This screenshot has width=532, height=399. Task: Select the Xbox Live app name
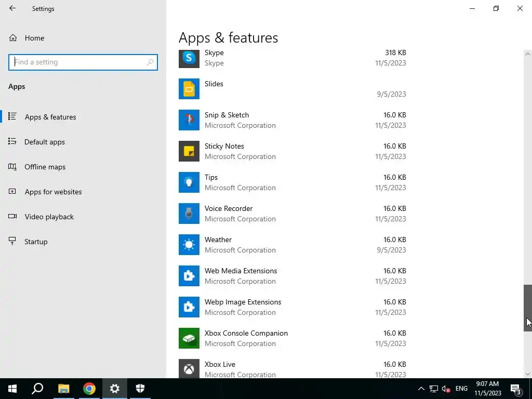[220, 365]
